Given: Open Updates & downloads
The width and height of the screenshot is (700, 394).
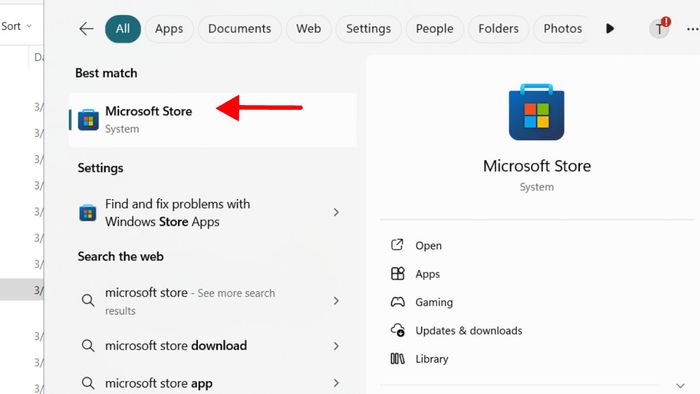Looking at the screenshot, I should (469, 331).
